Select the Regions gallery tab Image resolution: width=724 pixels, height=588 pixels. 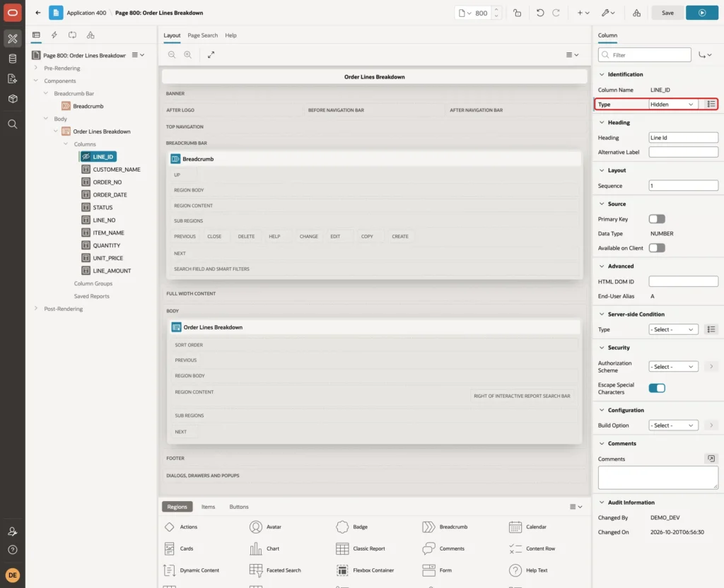click(177, 507)
